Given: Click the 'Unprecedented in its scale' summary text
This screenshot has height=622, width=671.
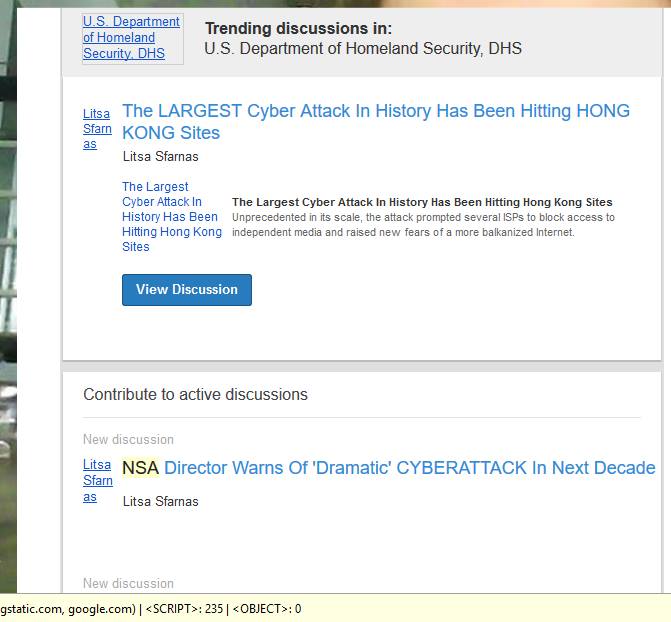Looking at the screenshot, I should click(423, 225).
